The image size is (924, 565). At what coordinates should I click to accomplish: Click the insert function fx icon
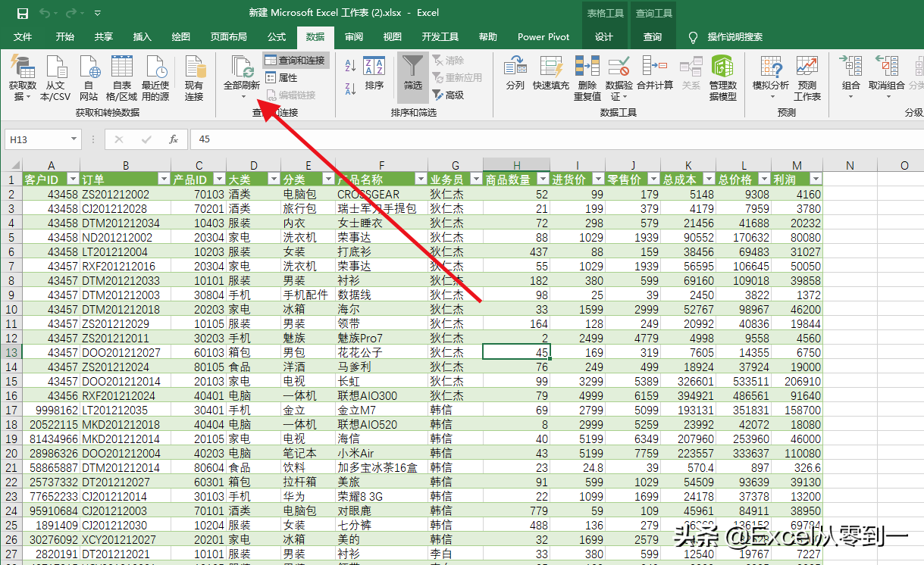(x=174, y=139)
